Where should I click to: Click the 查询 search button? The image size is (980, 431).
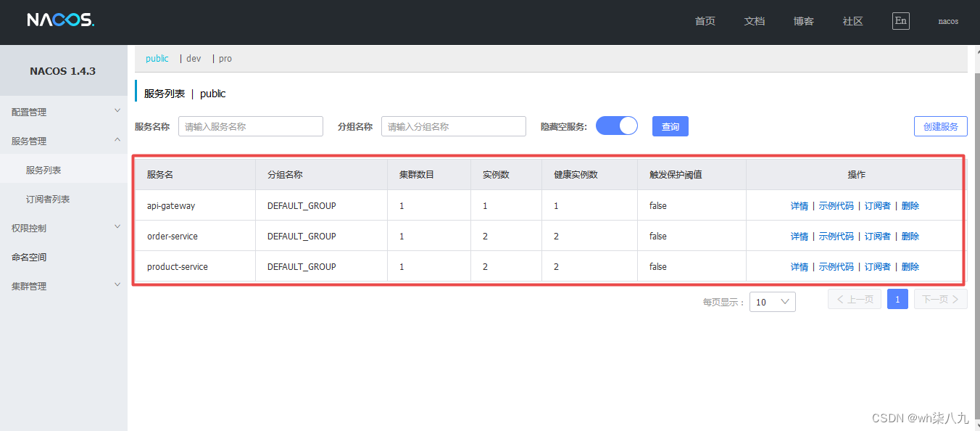670,126
